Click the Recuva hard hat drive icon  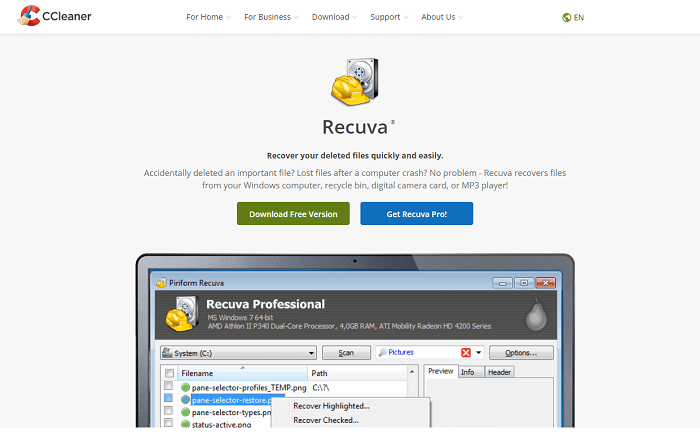pyautogui.click(x=355, y=82)
